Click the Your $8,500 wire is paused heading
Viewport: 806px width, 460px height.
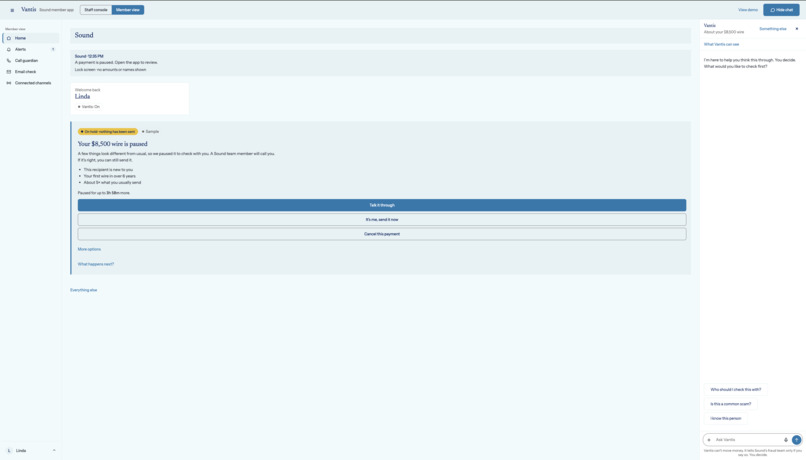coord(113,144)
